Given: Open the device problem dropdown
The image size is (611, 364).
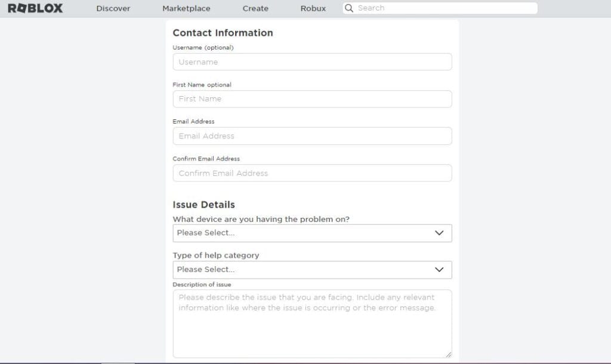Looking at the screenshot, I should [312, 233].
